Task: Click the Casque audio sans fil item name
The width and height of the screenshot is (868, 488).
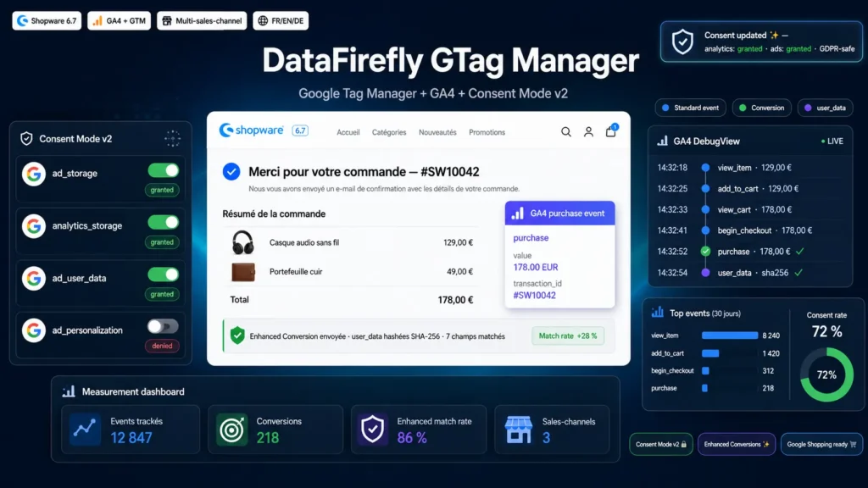Action: click(x=304, y=242)
